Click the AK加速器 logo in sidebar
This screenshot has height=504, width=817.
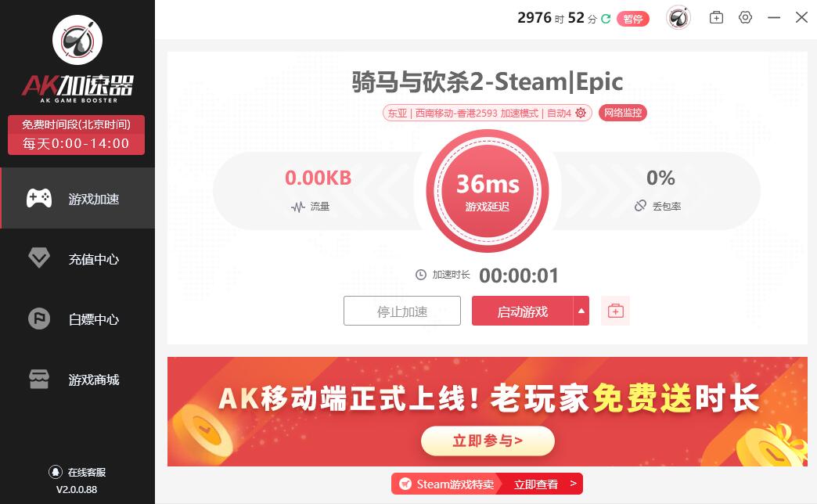tap(77, 59)
